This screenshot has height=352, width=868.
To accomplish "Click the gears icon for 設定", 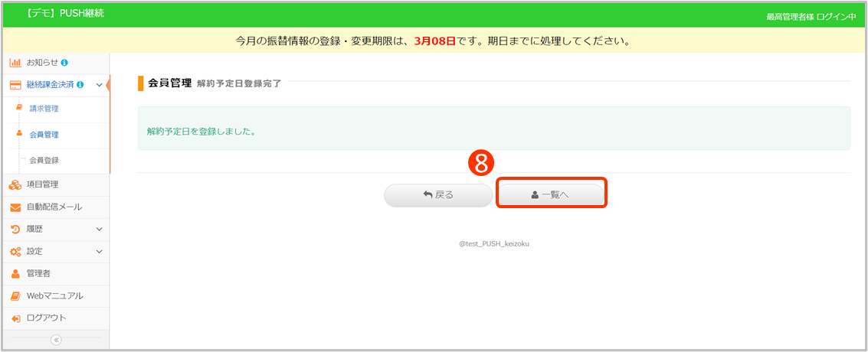I will coord(15,251).
